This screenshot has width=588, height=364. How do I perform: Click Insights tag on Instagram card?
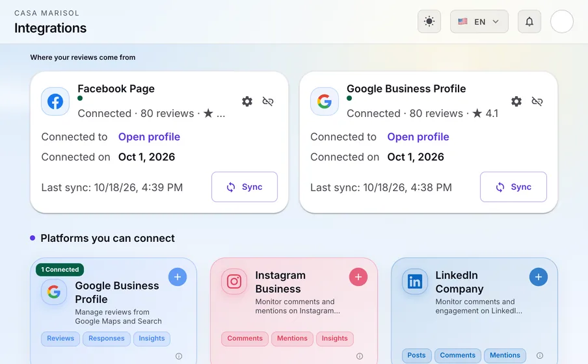(334, 339)
